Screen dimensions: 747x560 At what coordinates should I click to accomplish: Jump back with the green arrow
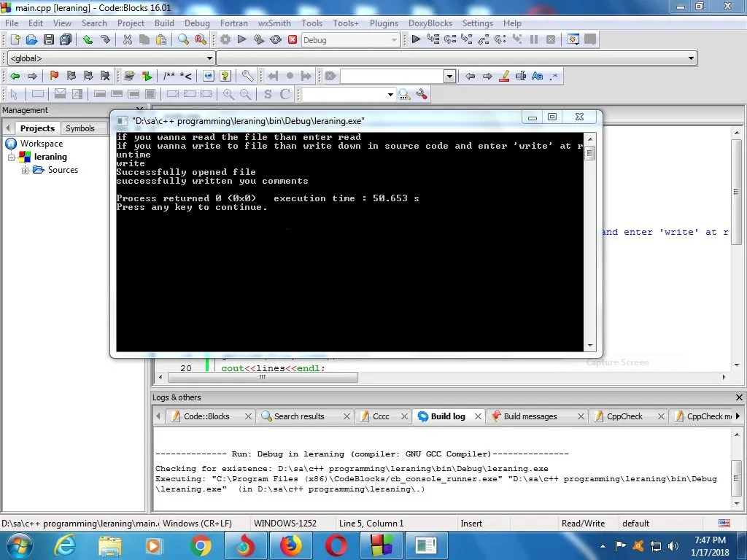15,76
